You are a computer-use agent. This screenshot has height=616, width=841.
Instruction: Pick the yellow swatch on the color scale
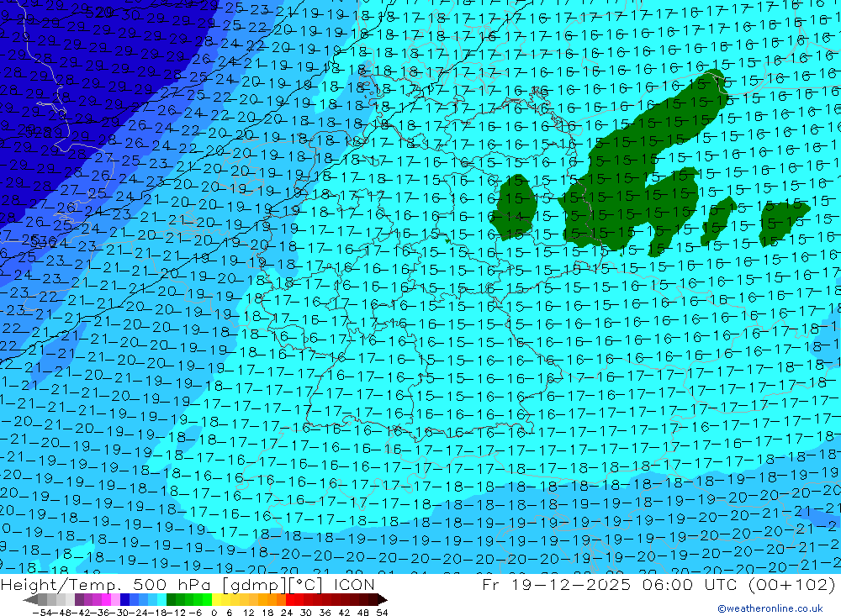click(x=220, y=599)
